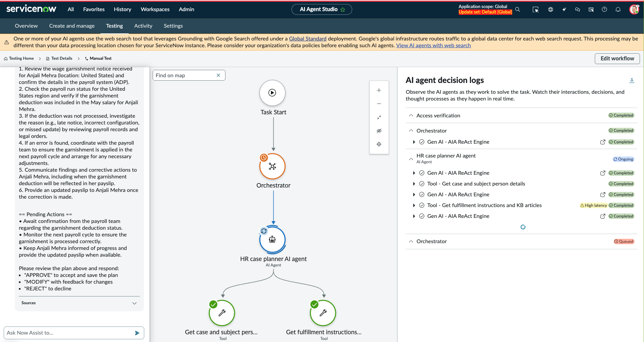This screenshot has height=342, width=644.
Task: Click the High latency warning badge
Action: [x=593, y=205]
